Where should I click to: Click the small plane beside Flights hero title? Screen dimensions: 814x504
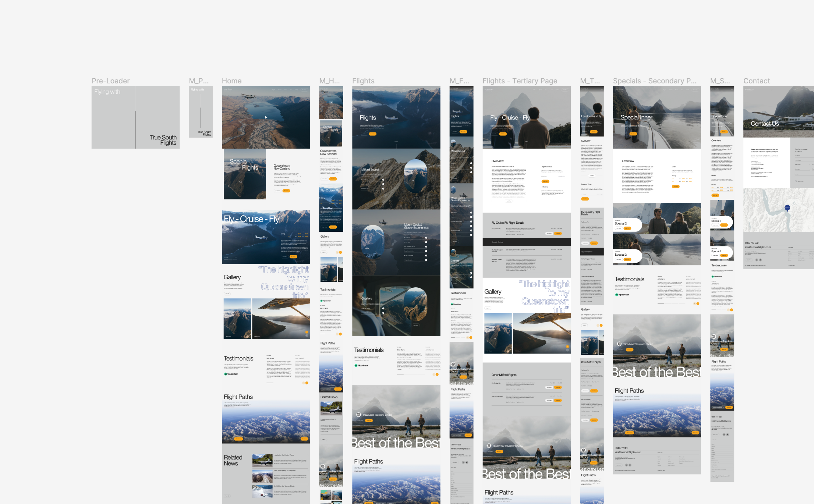pyautogui.click(x=391, y=118)
